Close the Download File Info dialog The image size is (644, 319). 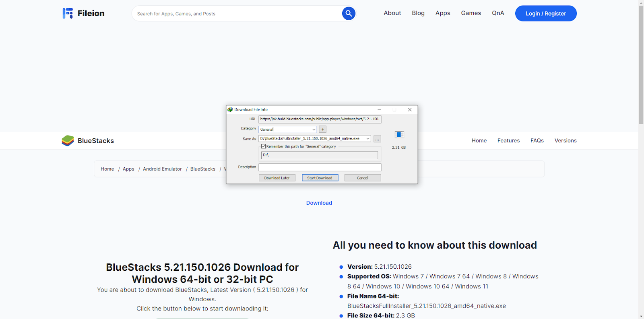pos(410,109)
